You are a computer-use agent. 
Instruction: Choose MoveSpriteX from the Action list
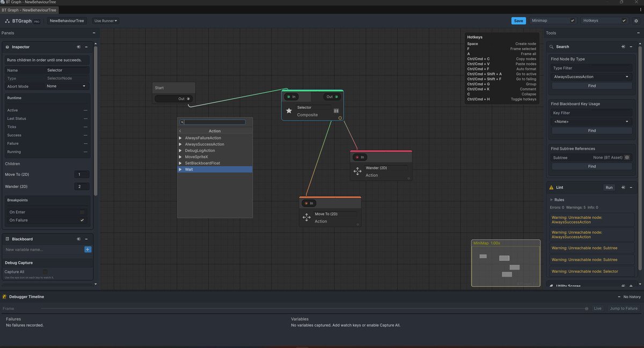click(215, 157)
